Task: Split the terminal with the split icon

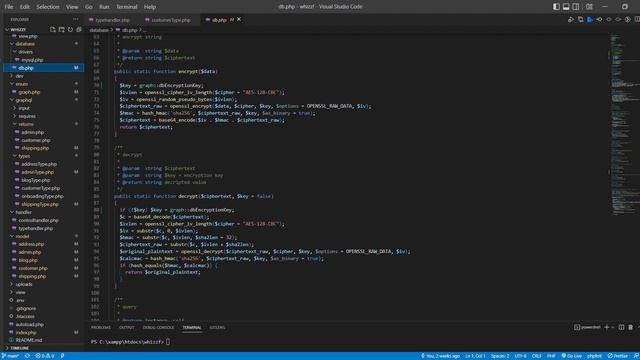Action: [x=621, y=327]
